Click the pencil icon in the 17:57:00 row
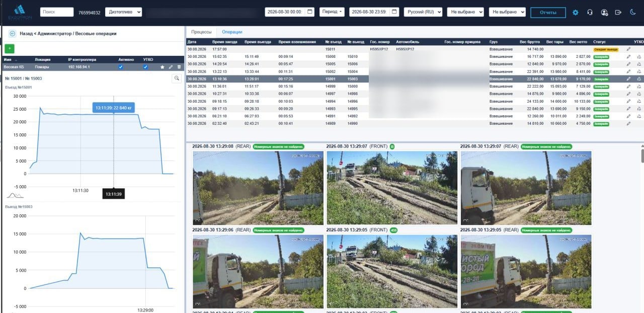 click(628, 49)
